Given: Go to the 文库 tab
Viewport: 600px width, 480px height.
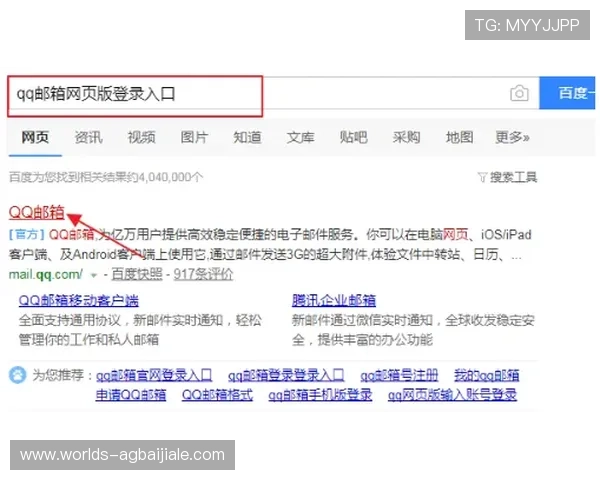Looking at the screenshot, I should [300, 137].
